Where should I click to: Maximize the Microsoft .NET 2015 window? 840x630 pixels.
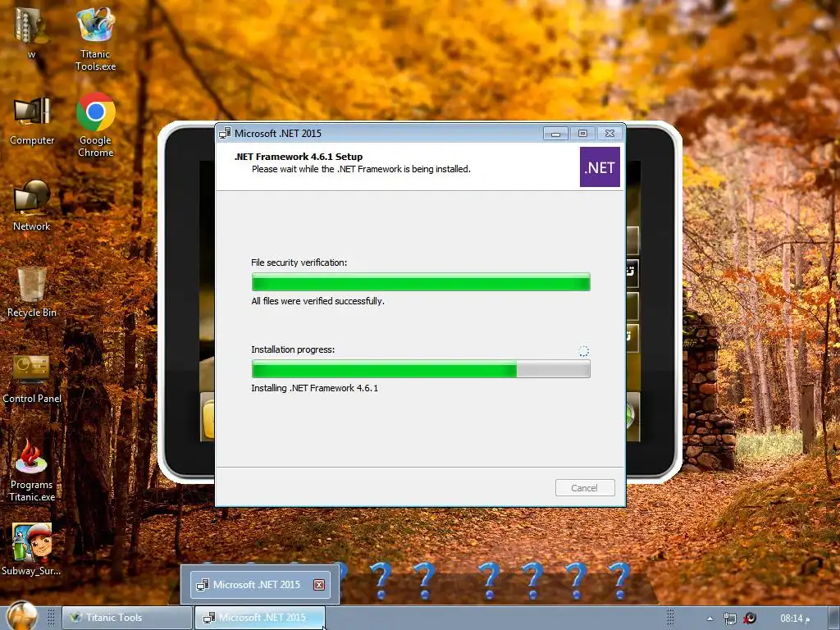[582, 134]
